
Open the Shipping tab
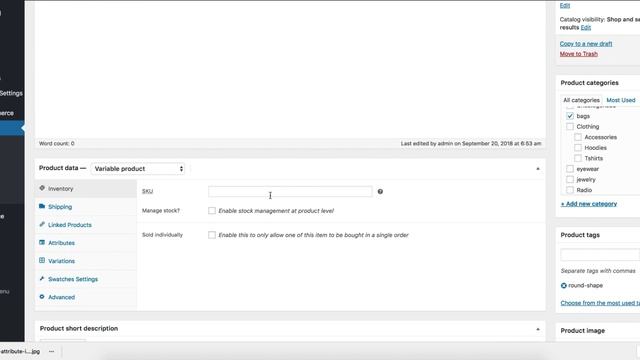pos(86,207)
